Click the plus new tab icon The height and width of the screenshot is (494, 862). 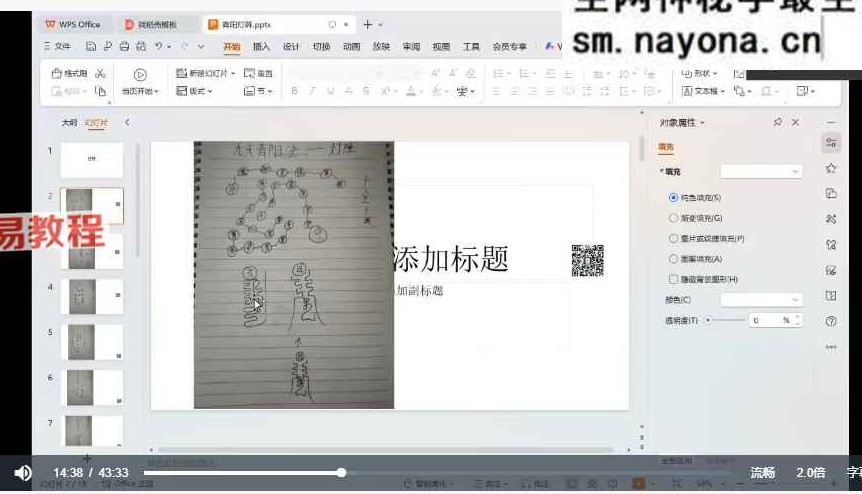click(x=368, y=25)
